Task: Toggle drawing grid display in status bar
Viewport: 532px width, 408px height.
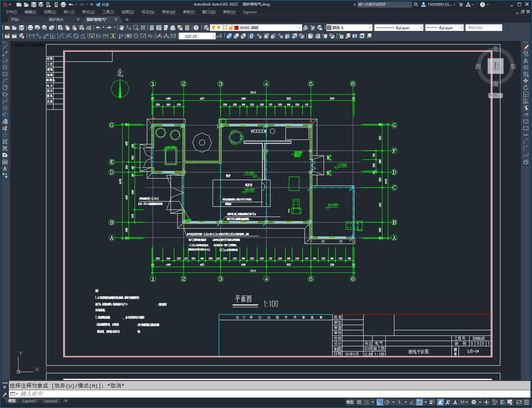Action: pos(359,402)
